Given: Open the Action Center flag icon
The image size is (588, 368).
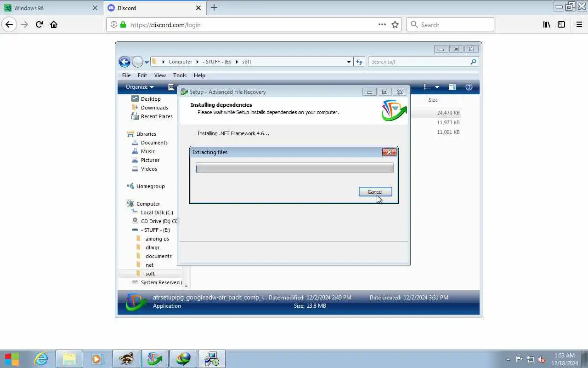Looking at the screenshot, I should coord(519,360).
